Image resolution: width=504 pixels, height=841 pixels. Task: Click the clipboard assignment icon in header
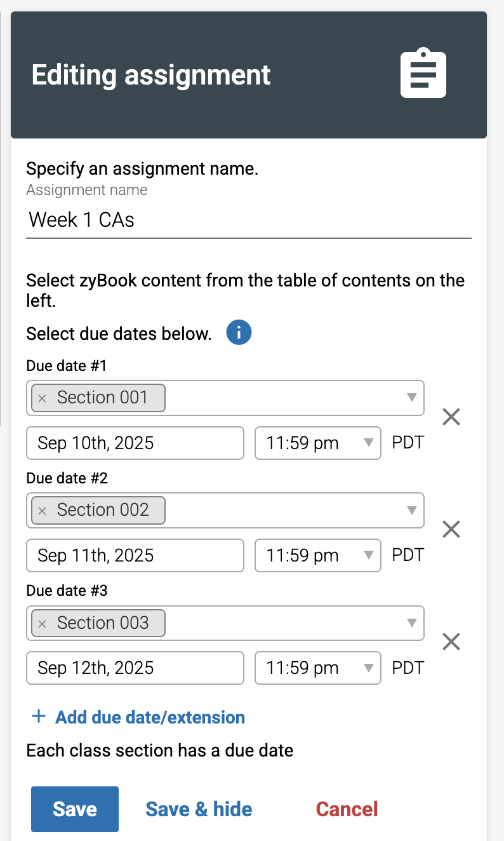pos(423,74)
